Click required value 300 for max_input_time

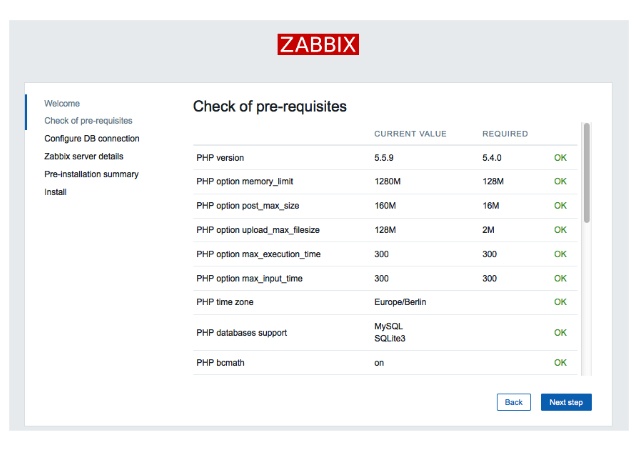click(x=489, y=279)
